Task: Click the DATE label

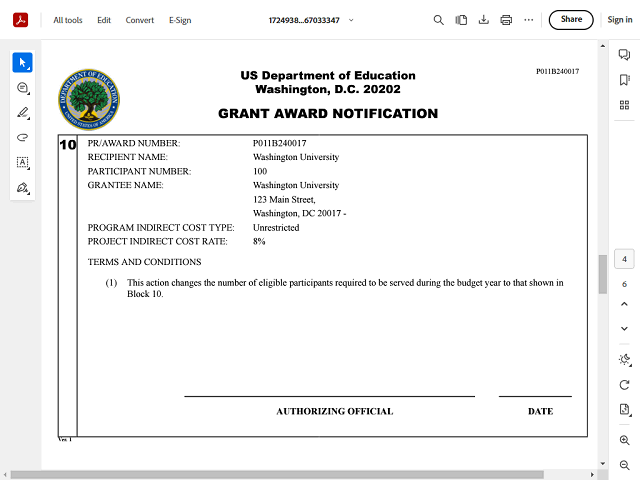Action: (540, 411)
